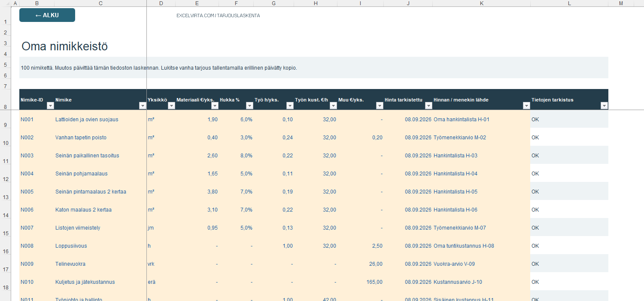Click the 32,00 labor cost for Loppusiivous
Viewport: 644px width, 301px height.
[316, 246]
